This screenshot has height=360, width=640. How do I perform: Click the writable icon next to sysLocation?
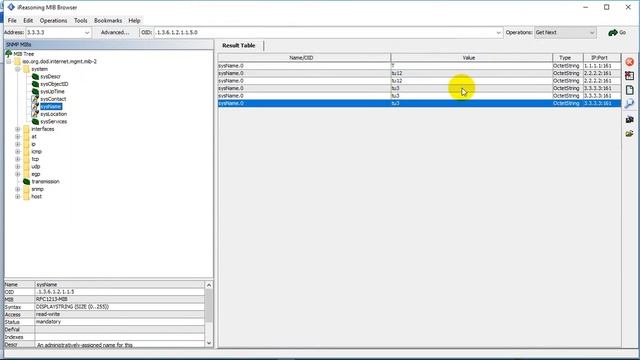(36, 114)
